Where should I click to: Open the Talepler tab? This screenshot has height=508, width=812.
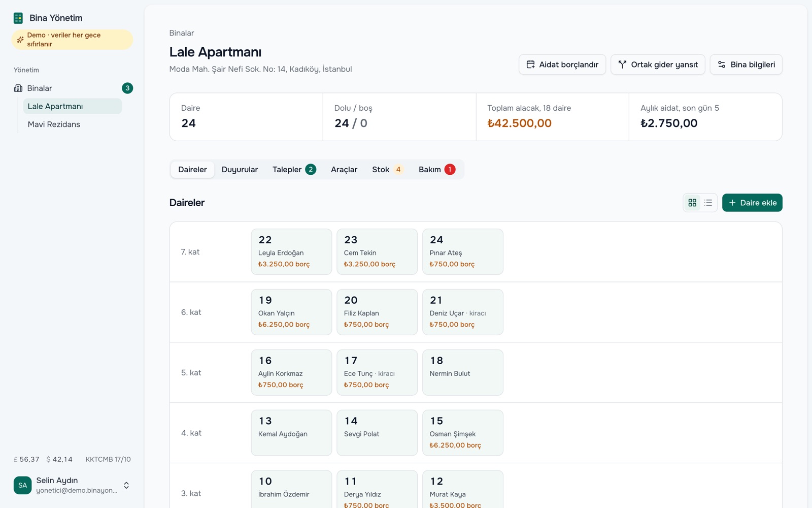(294, 170)
